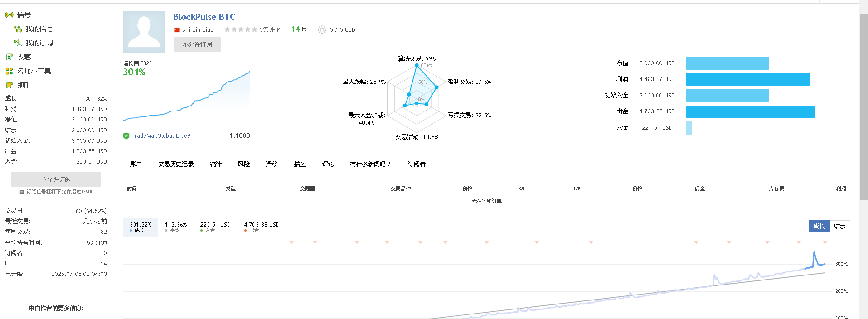Sort by 时间 column header
Screen dimensions: 868x319
[x=132, y=188]
